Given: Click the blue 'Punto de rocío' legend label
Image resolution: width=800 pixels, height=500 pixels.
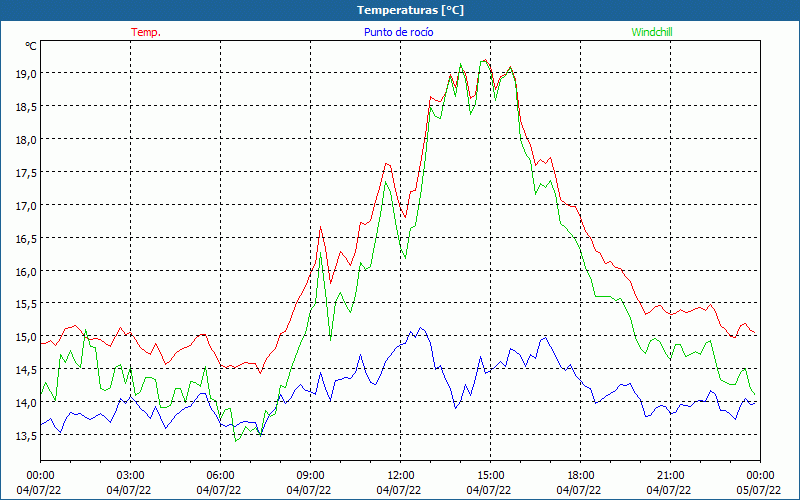Looking at the screenshot, I should pyautogui.click(x=398, y=32).
